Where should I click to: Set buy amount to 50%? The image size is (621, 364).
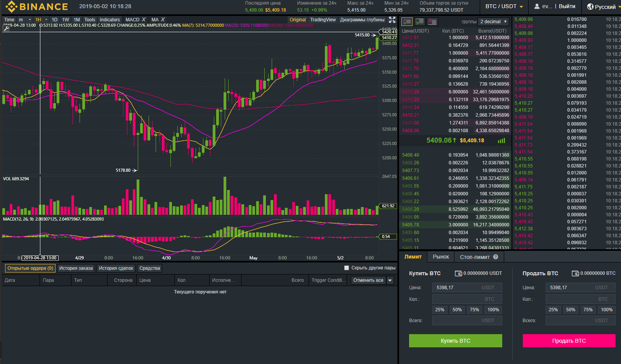[457, 310]
